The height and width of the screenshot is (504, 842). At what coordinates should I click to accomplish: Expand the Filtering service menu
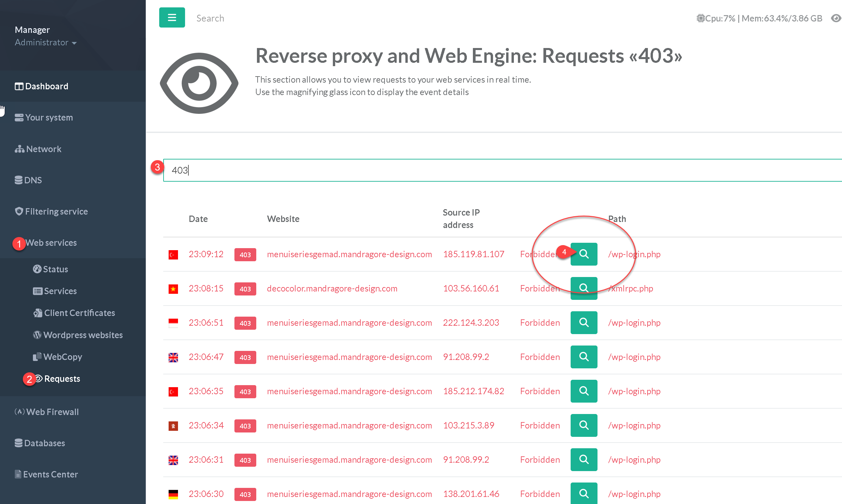(56, 212)
